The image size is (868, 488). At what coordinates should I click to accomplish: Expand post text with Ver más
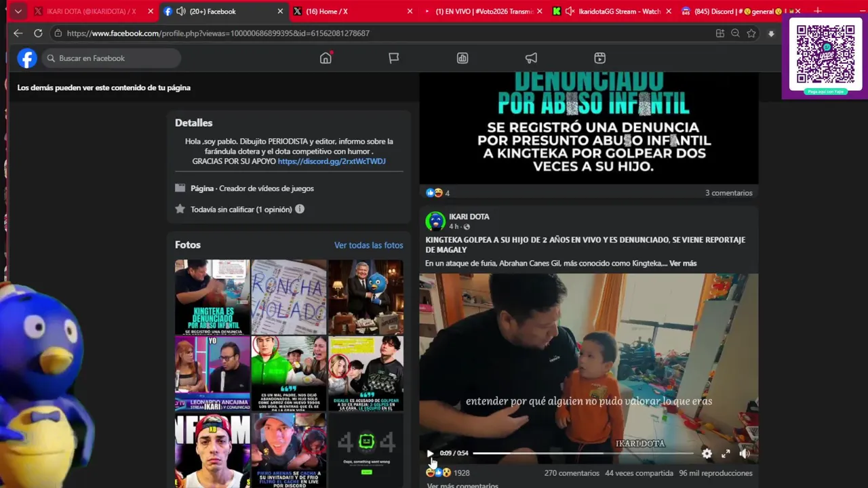683,263
